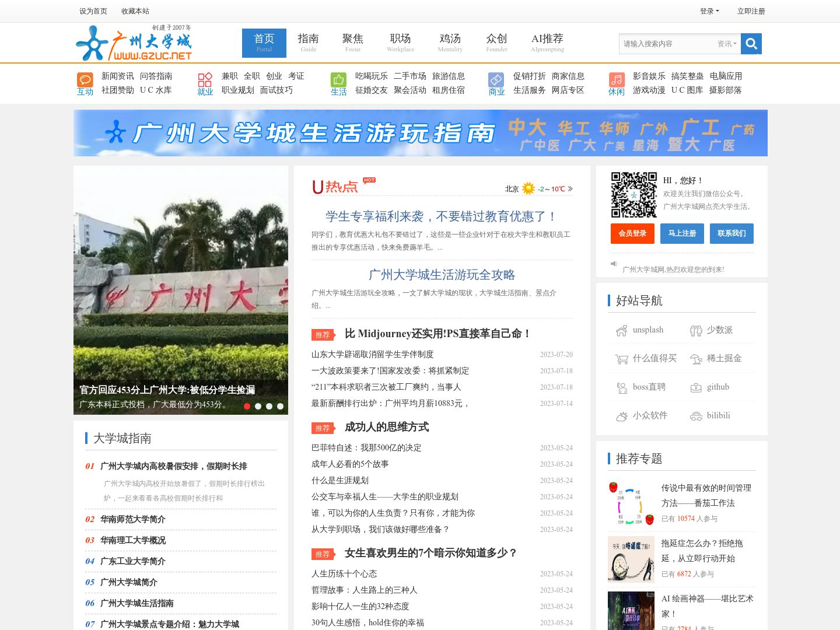Click the 什么值得买 cart icon

point(621,359)
